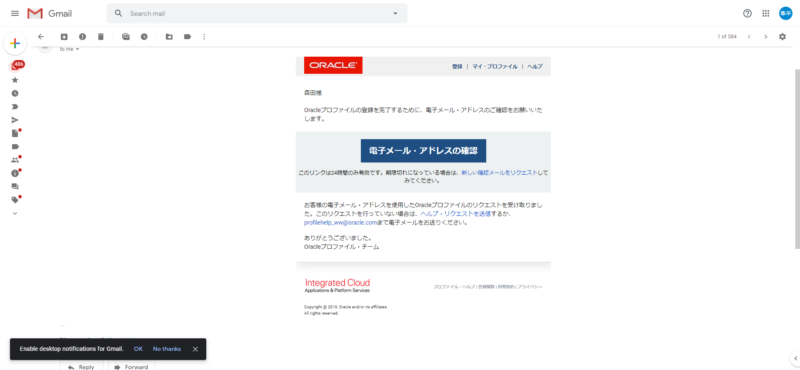The image size is (800, 370).
Task: Show advanced search options arrow
Action: [395, 14]
